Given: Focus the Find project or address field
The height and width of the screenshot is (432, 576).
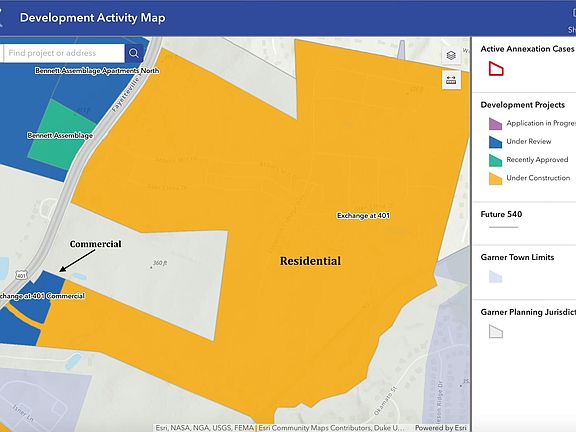Looking at the screenshot, I should pos(64,53).
